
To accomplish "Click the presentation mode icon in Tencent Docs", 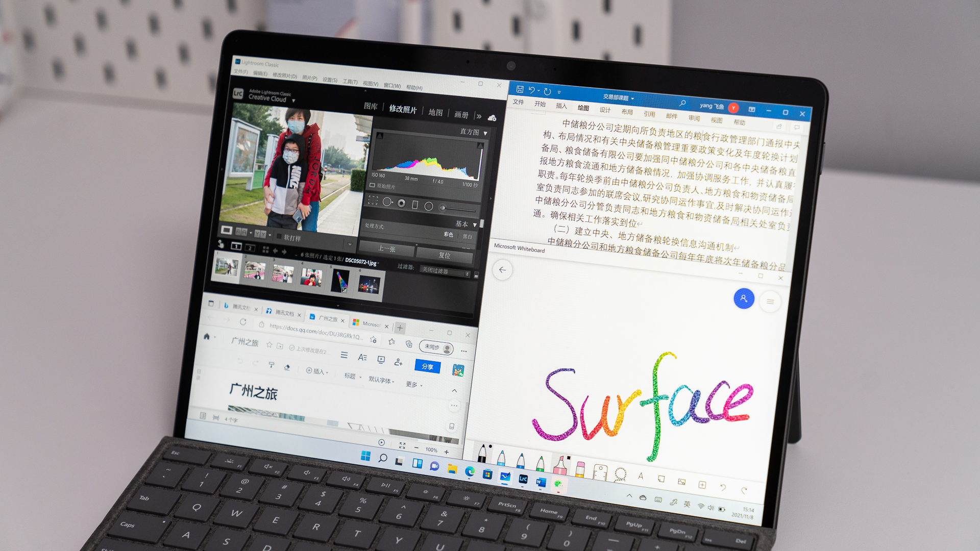I will click(381, 359).
